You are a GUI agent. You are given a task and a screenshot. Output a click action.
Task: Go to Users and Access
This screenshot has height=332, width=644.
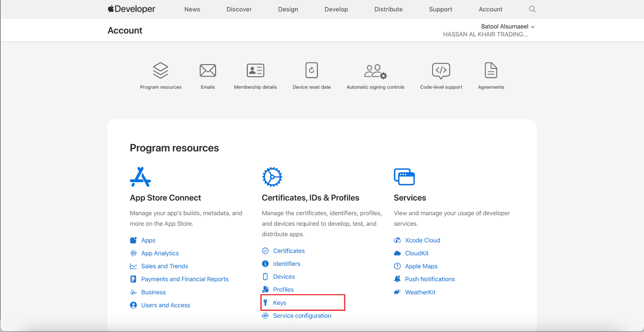(165, 305)
